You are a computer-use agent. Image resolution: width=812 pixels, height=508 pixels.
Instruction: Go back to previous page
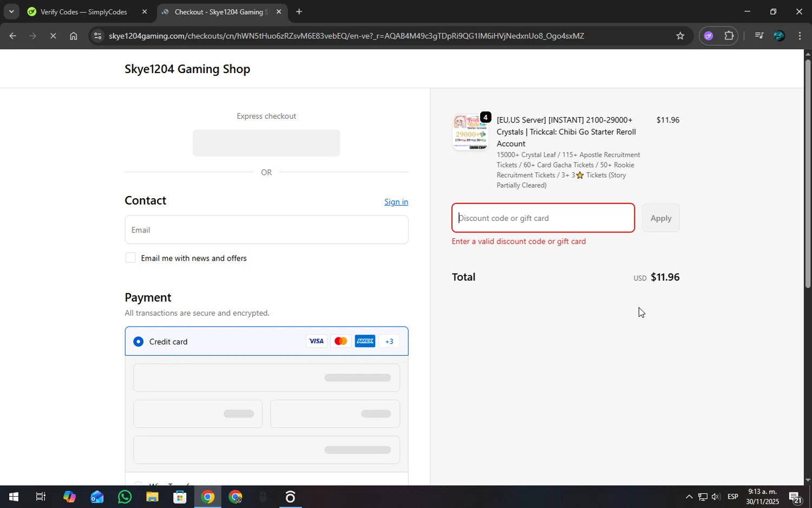[12, 36]
